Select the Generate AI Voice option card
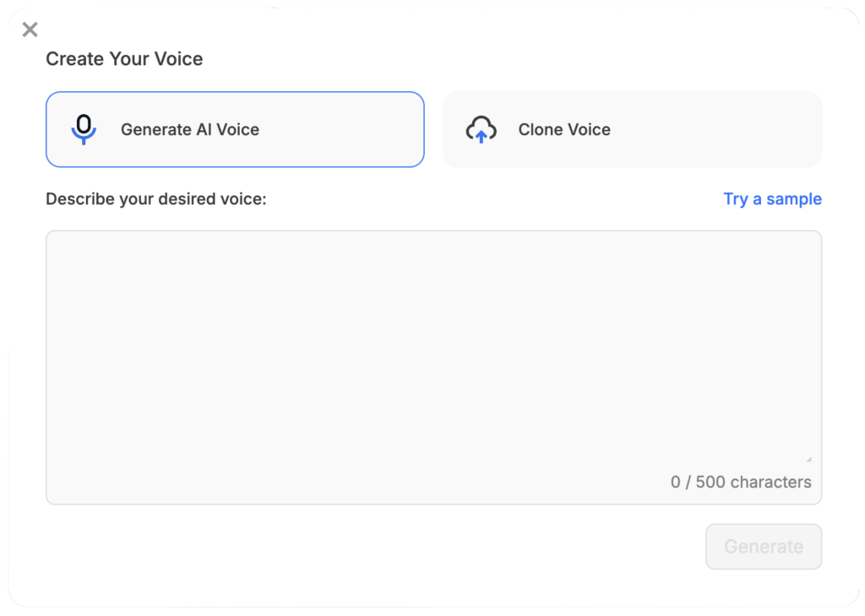Screen dimensions: 865x616 pyautogui.click(x=235, y=130)
